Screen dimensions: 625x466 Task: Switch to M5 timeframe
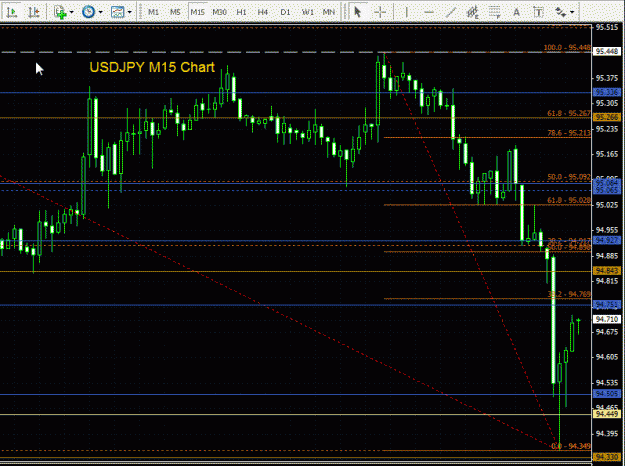[175, 12]
